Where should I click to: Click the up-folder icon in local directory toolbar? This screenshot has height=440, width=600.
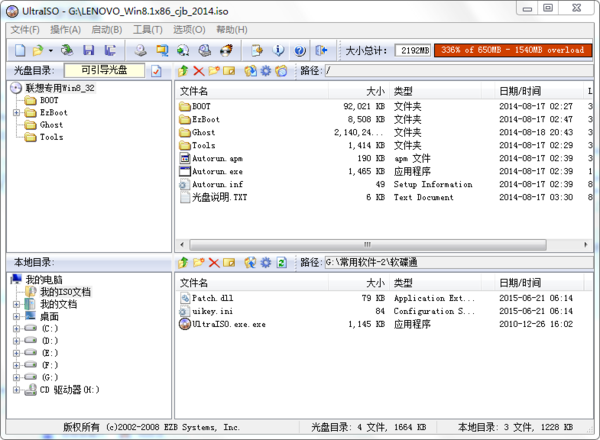pyautogui.click(x=182, y=262)
